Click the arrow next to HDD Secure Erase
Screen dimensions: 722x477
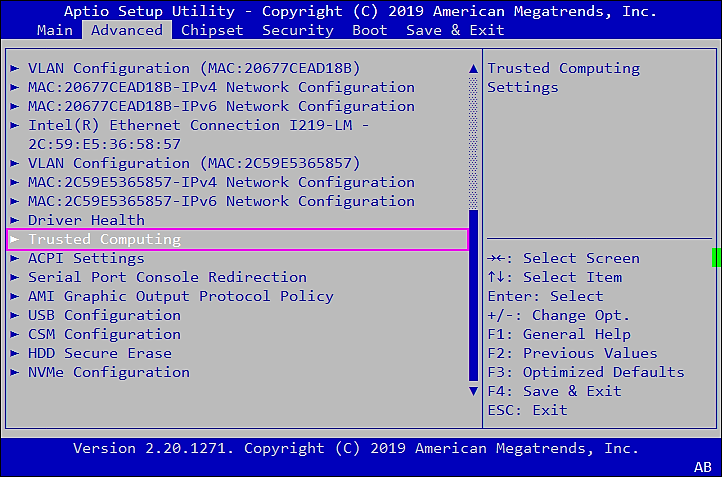[14, 353]
